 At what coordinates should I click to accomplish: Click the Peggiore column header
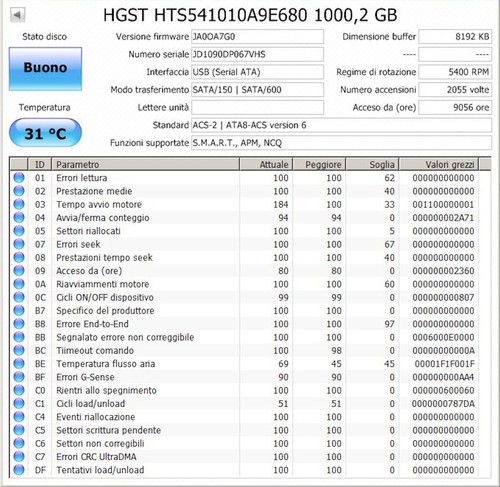[x=319, y=164]
